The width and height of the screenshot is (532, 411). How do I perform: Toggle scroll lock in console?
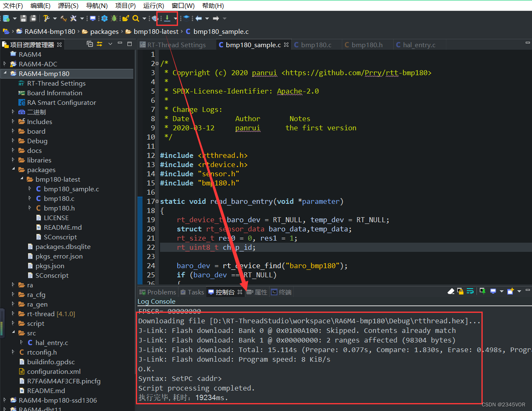click(460, 291)
